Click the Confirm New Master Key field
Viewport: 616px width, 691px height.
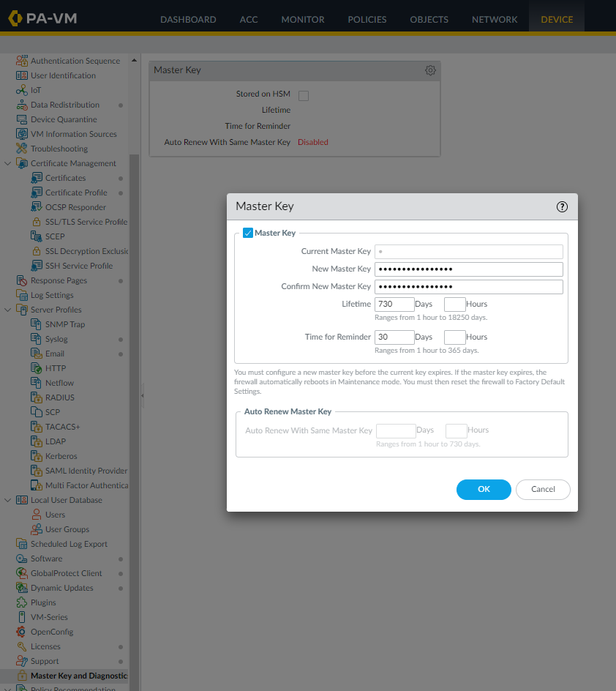click(468, 287)
